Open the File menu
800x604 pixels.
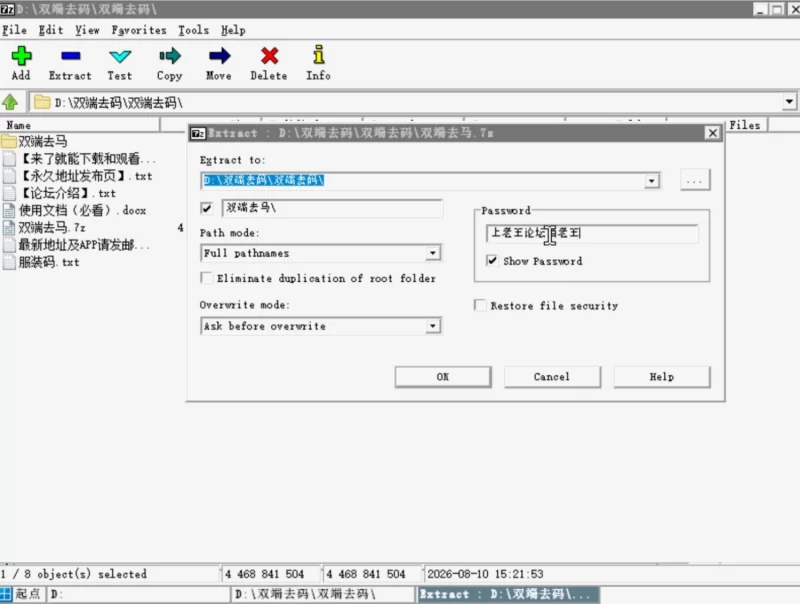pos(14,30)
